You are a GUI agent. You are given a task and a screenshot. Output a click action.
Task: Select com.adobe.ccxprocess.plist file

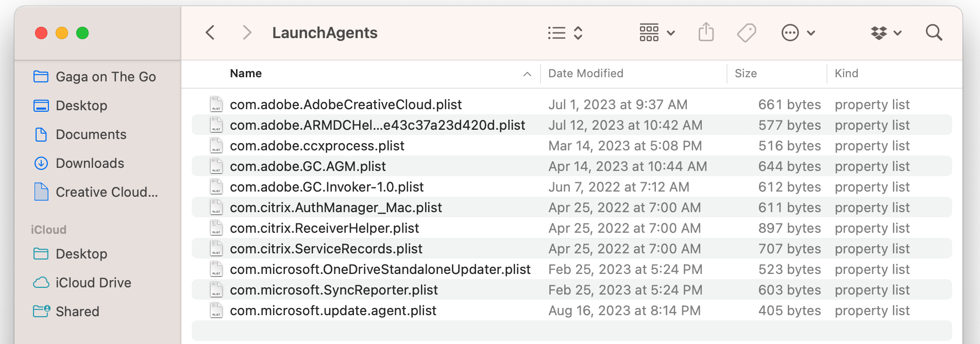tap(317, 146)
